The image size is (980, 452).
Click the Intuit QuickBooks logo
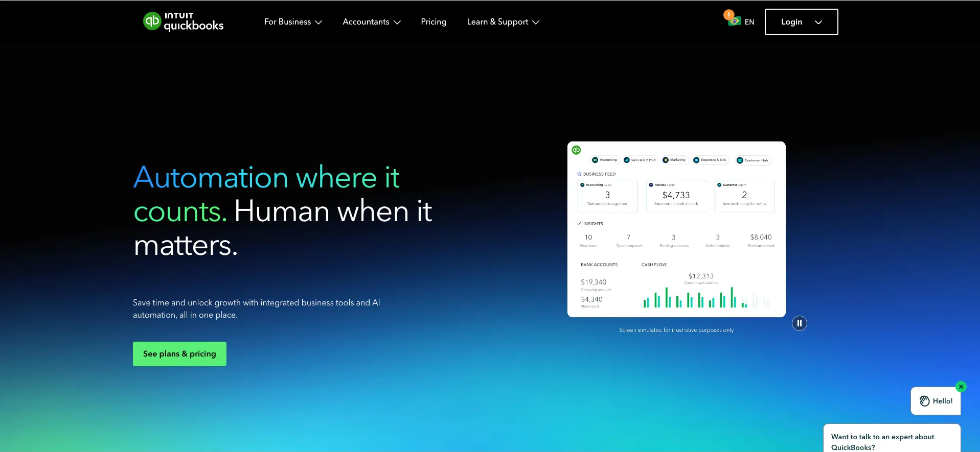pos(184,21)
